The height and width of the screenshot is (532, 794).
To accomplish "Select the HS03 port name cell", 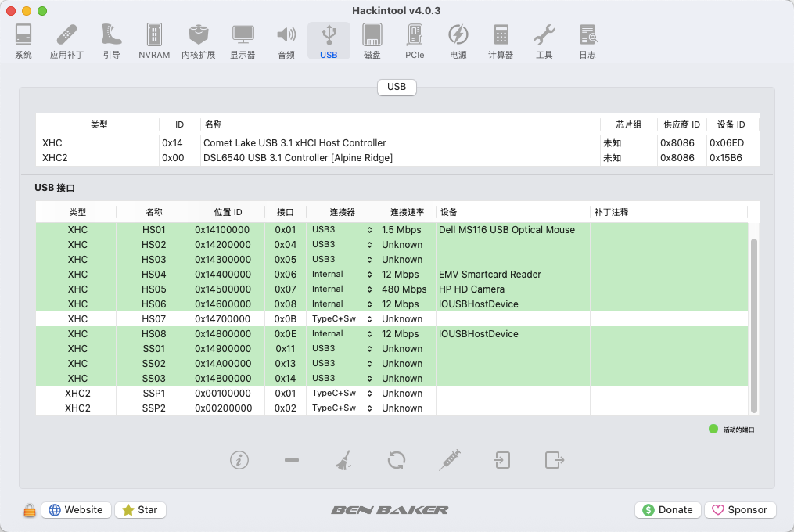I will [154, 260].
